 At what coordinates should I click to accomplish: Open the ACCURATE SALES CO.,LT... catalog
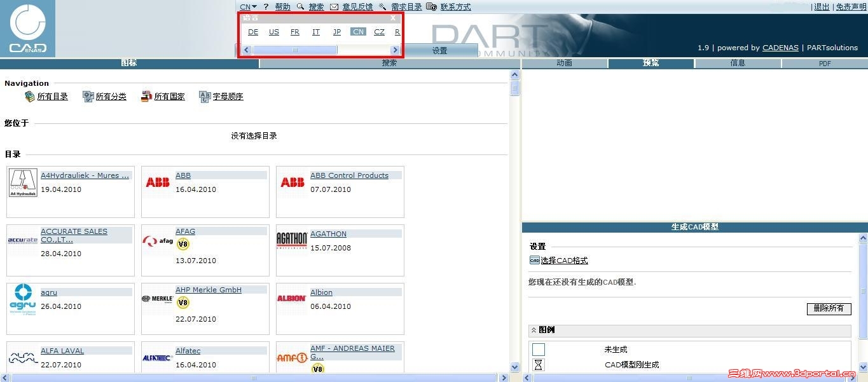74,236
